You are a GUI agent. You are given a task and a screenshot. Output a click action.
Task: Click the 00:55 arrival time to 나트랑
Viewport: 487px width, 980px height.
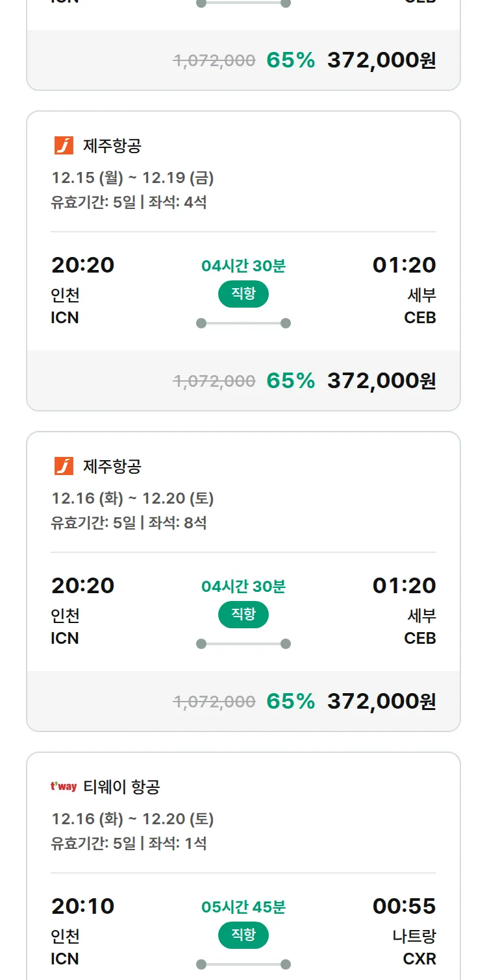pos(404,906)
